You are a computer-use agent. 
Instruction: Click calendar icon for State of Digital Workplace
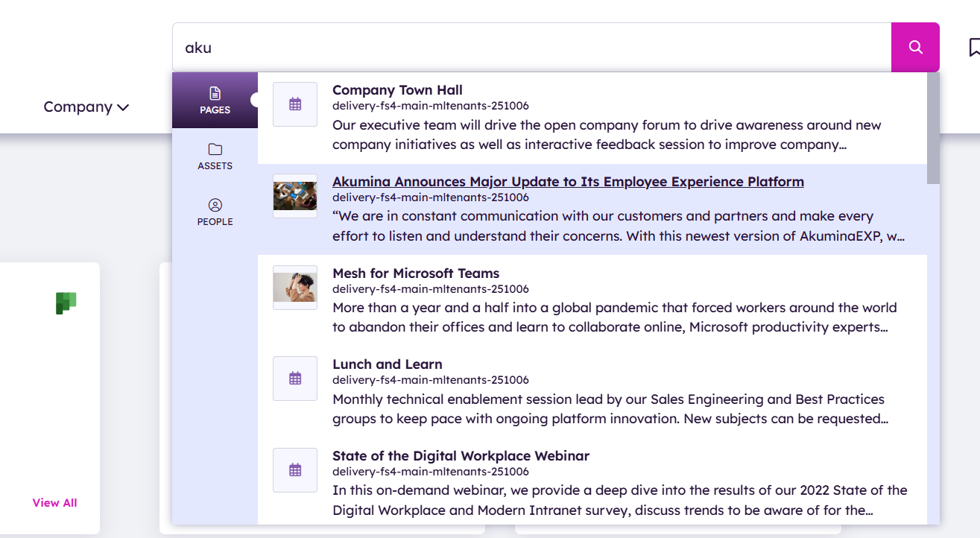coord(295,470)
